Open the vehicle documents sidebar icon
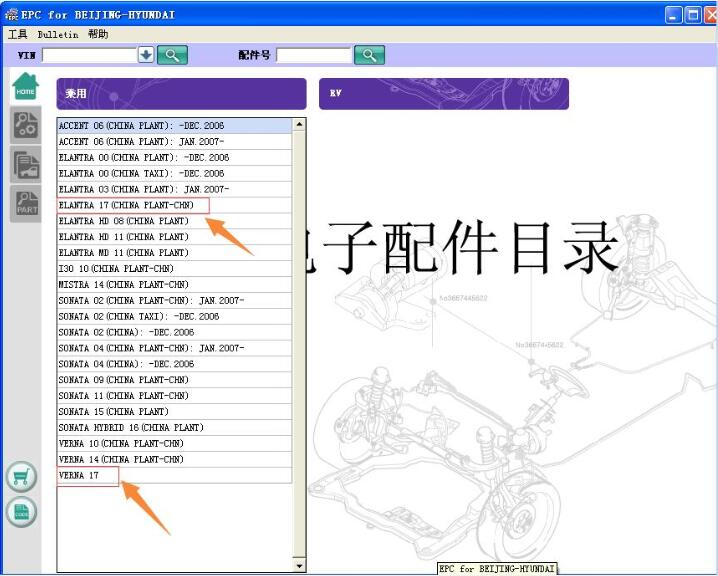718x576 pixels. pos(26,164)
